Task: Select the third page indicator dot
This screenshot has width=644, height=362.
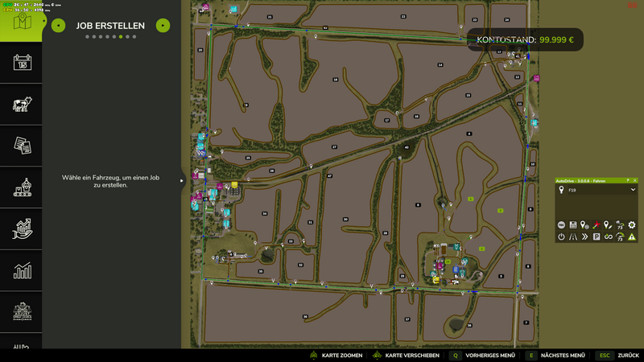Action: tap(101, 37)
